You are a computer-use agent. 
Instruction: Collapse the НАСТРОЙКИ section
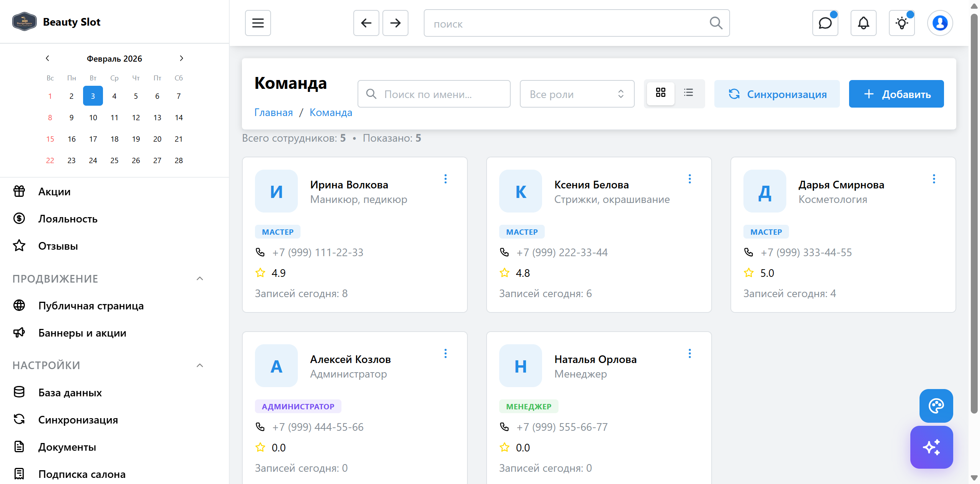pyautogui.click(x=200, y=365)
